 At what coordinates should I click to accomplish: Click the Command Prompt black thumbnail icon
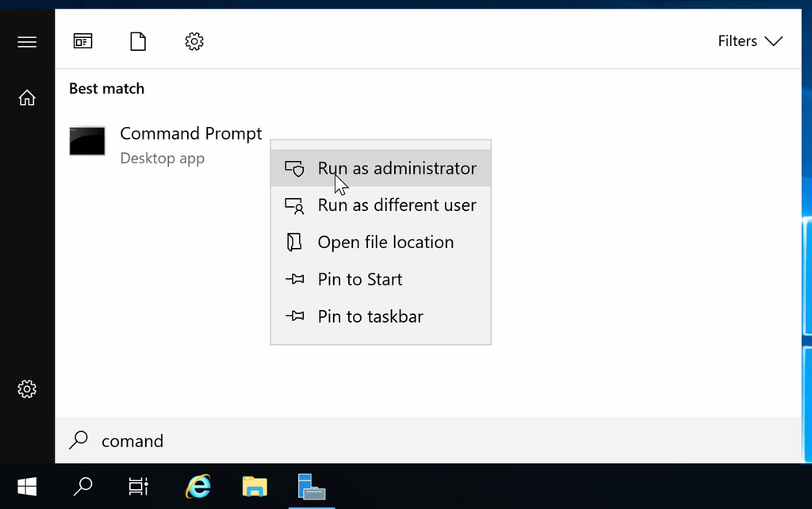point(87,141)
